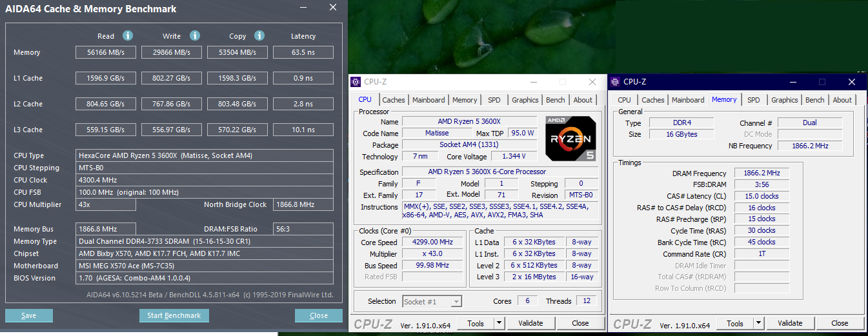Open the Bench tab in the left CPU-Z window
This screenshot has width=868, height=336.
pos(556,100)
